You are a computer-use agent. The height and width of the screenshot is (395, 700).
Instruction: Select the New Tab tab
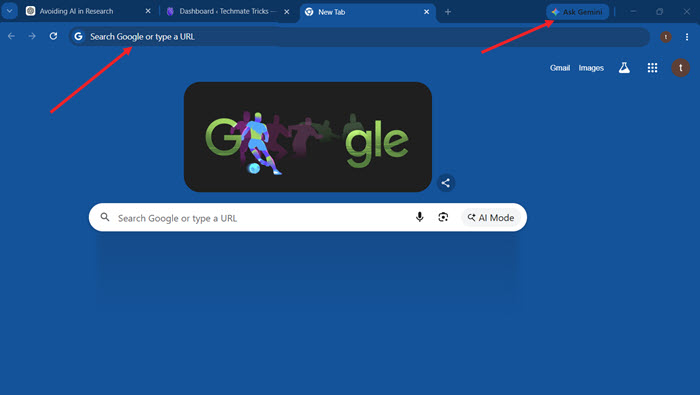[x=368, y=12]
